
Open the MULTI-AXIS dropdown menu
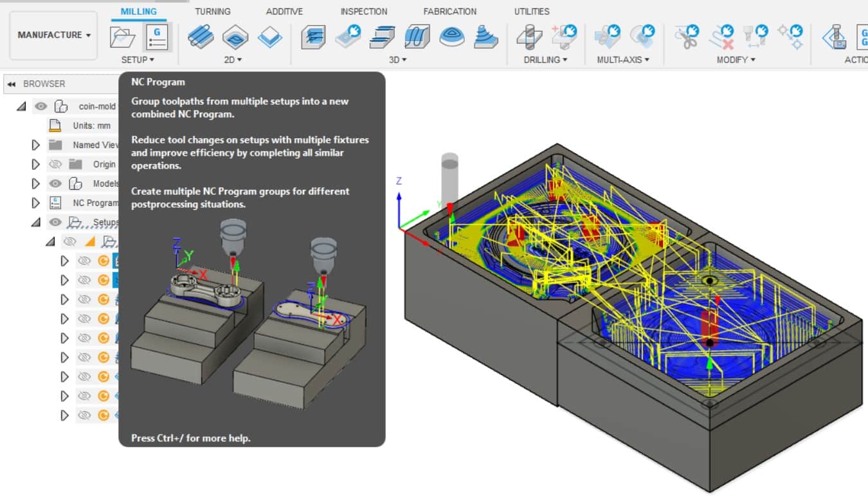pyautogui.click(x=623, y=60)
